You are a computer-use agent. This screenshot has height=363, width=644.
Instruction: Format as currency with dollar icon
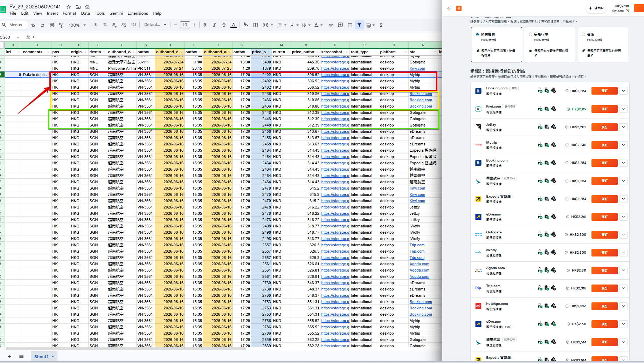click(x=96, y=25)
